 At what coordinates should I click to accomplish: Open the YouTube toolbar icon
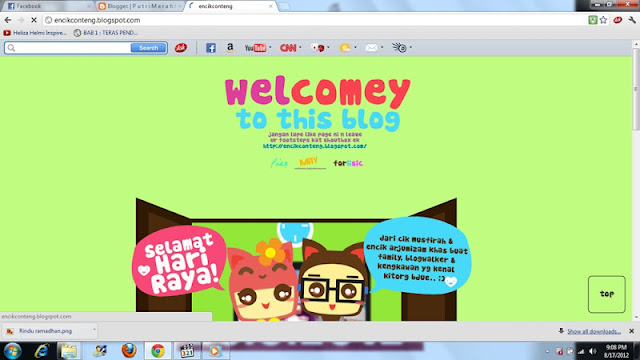click(256, 48)
